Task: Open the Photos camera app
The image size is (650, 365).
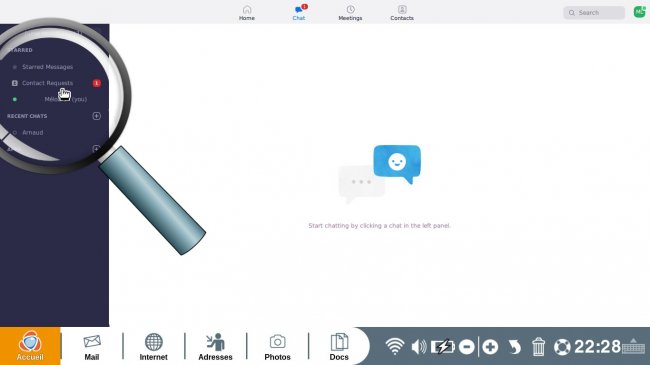Action: pos(277,347)
